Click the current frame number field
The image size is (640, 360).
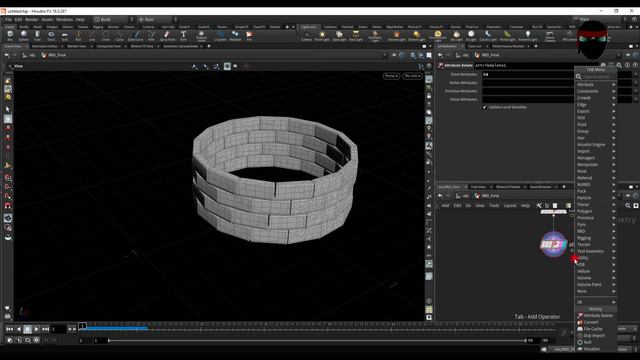[58, 329]
